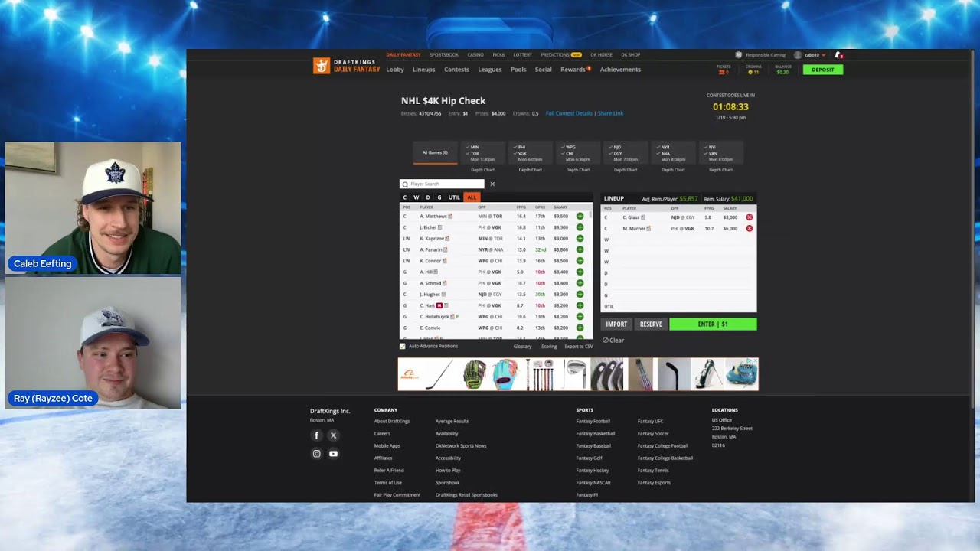This screenshot has height=551, width=980.
Task: Add J. Eichel with green plus
Action: (580, 227)
